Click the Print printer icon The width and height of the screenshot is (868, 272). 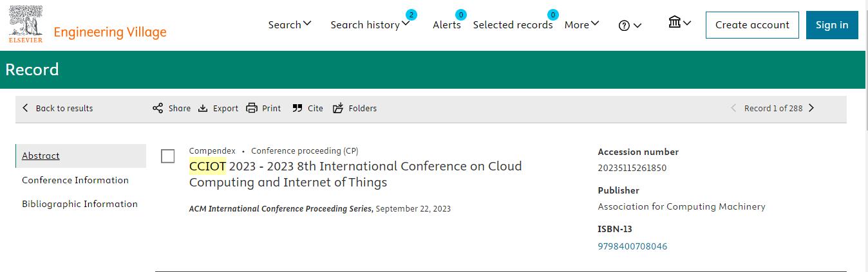click(252, 108)
